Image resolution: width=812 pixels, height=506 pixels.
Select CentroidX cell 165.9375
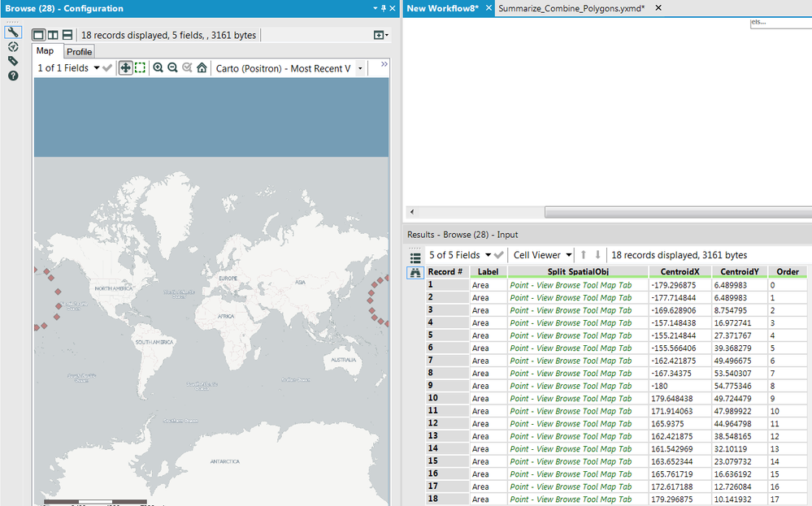680,424
